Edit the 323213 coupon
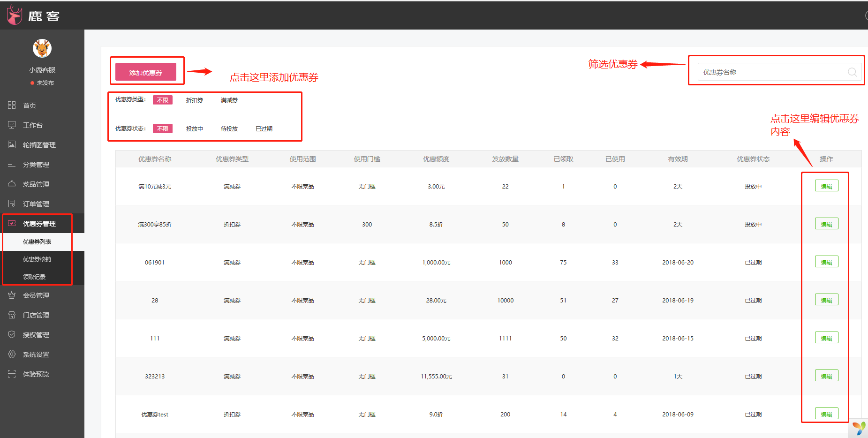Screen dimensions: 868x438 tap(826, 376)
